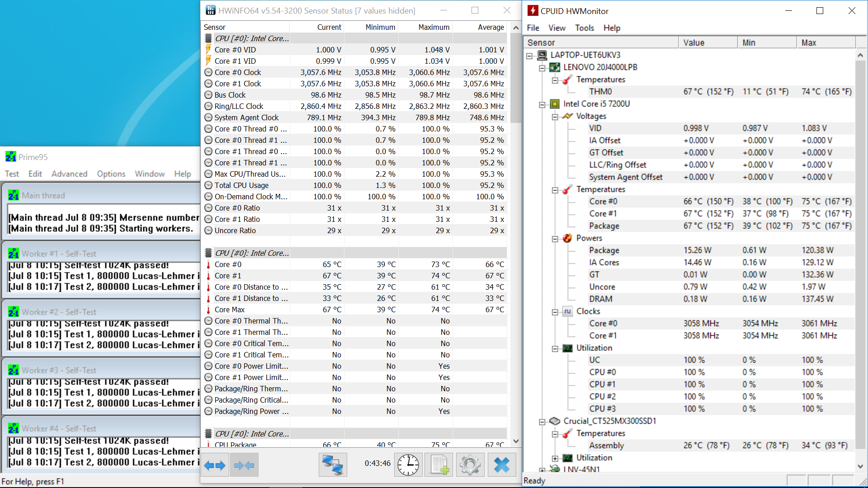Open the Options menu in Prime95
868x488 pixels.
click(x=111, y=174)
